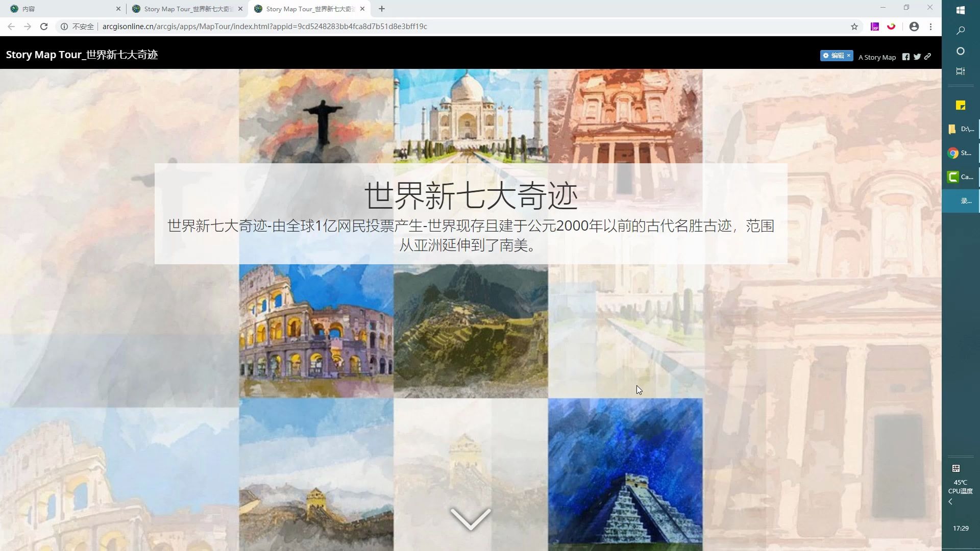The height and width of the screenshot is (551, 980).
Task: Click the Machu Picchu thumbnail
Action: [471, 331]
